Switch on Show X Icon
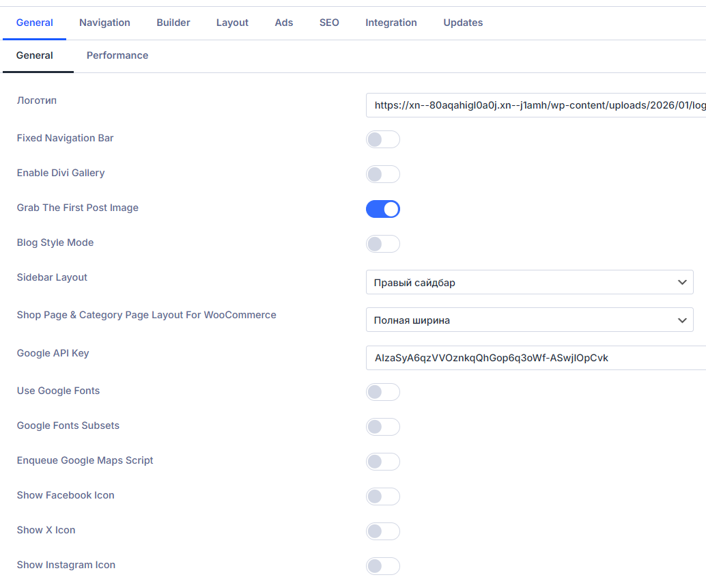This screenshot has width=706, height=588. [382, 531]
